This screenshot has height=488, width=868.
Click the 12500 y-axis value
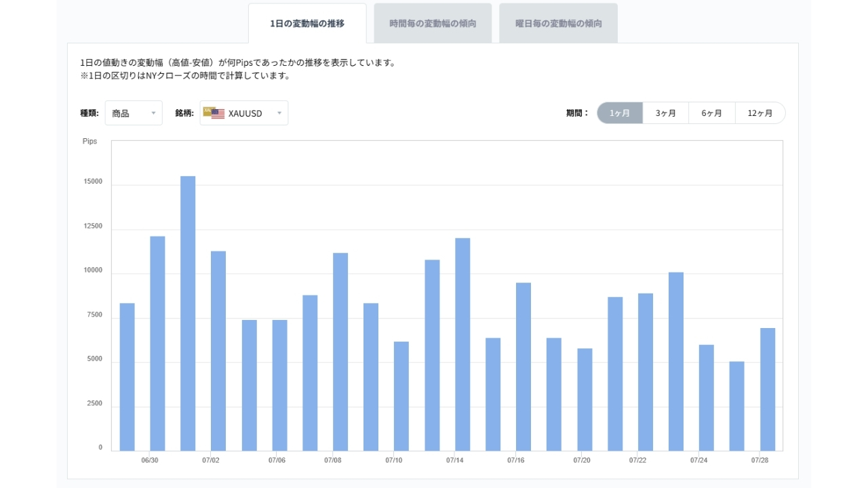tap(92, 226)
